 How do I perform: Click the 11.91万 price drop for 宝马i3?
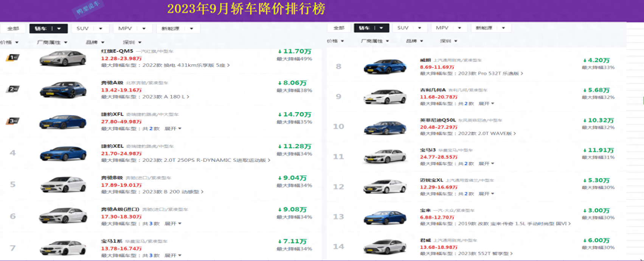click(598, 150)
